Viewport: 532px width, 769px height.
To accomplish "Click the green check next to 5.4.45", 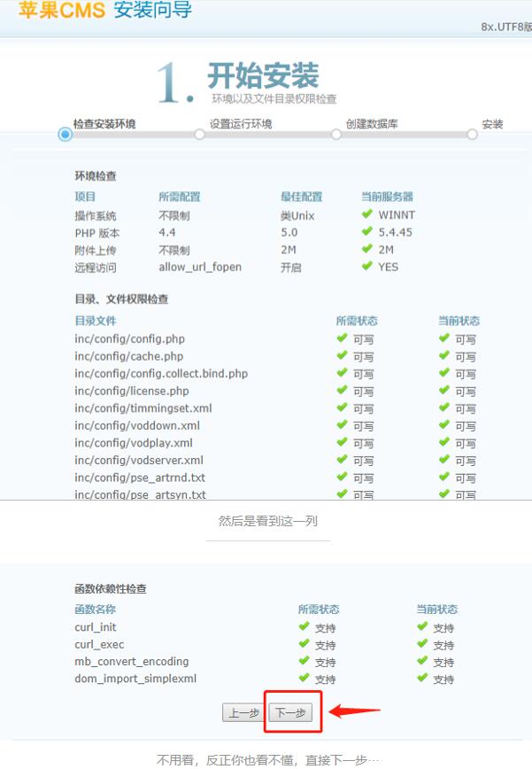I will pos(367,231).
